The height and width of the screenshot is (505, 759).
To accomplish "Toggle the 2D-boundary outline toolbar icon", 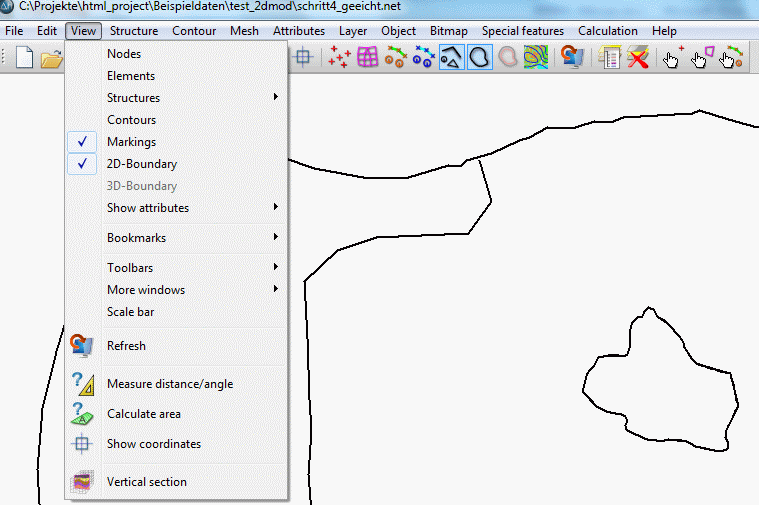I will click(480, 57).
